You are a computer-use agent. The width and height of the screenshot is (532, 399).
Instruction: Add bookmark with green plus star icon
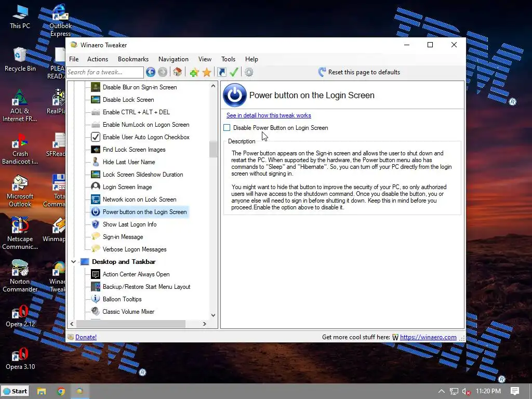click(194, 72)
